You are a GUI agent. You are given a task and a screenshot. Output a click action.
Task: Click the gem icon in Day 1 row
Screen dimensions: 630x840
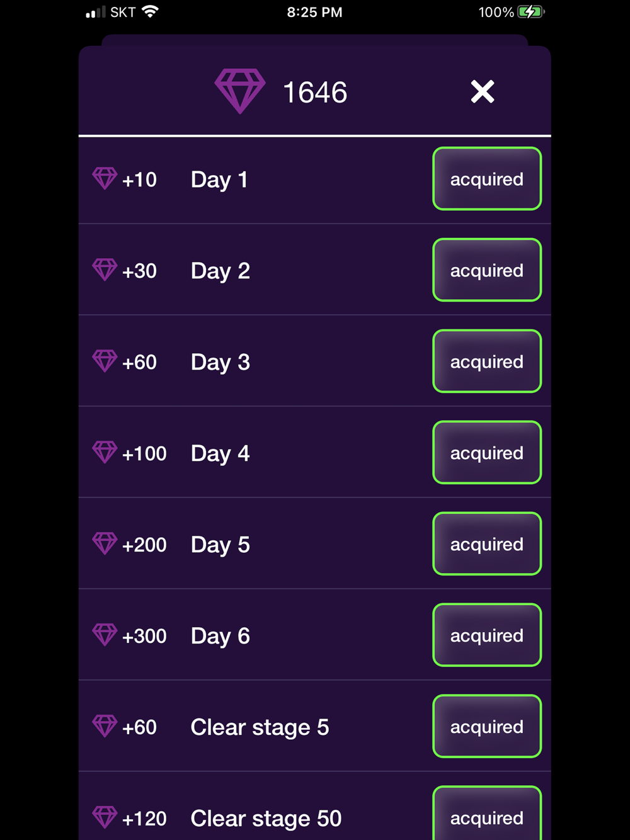point(105,178)
